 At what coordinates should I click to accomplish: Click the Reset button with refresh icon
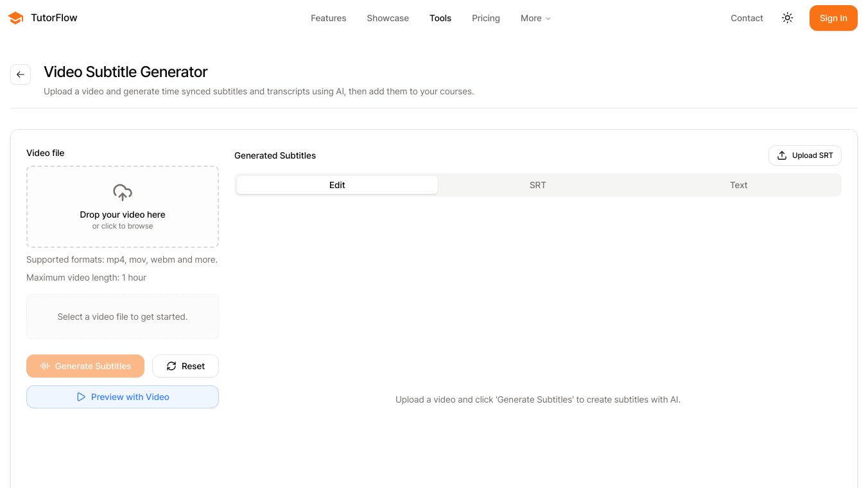click(x=186, y=366)
